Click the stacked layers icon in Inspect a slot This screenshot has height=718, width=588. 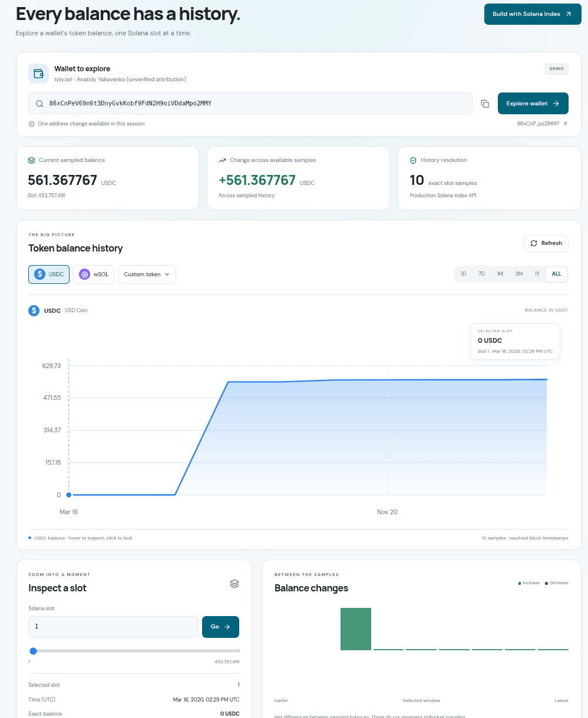click(234, 584)
